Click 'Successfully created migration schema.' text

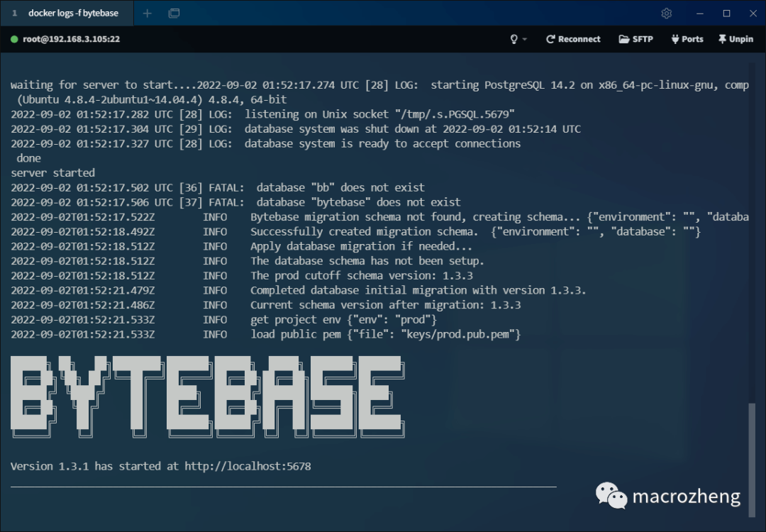pos(365,231)
